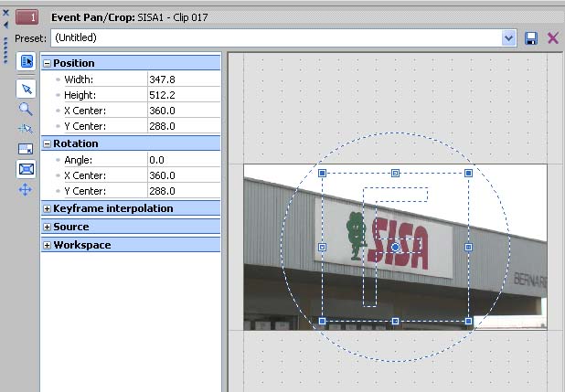Collapse the Position section
This screenshot has height=392, width=565.
point(47,63)
